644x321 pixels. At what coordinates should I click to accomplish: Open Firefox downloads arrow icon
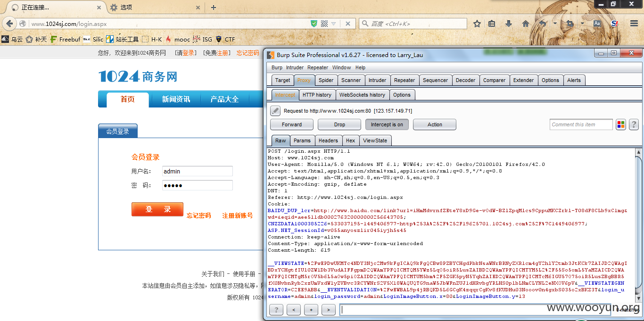[508, 24]
